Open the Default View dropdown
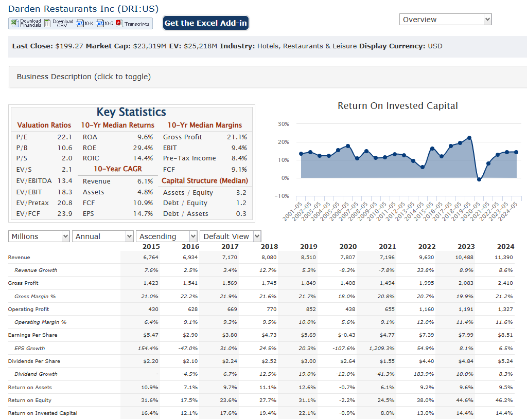 [x=230, y=236]
